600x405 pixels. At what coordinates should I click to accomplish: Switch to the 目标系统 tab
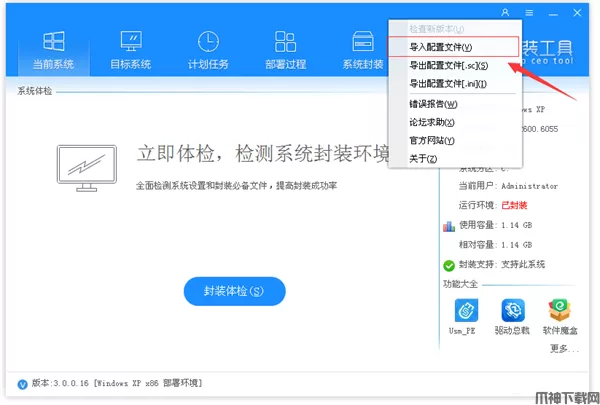click(x=130, y=50)
